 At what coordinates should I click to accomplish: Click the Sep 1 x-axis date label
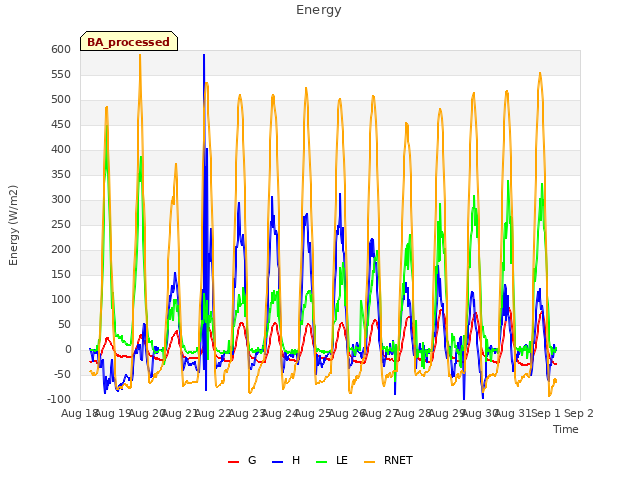click(546, 413)
